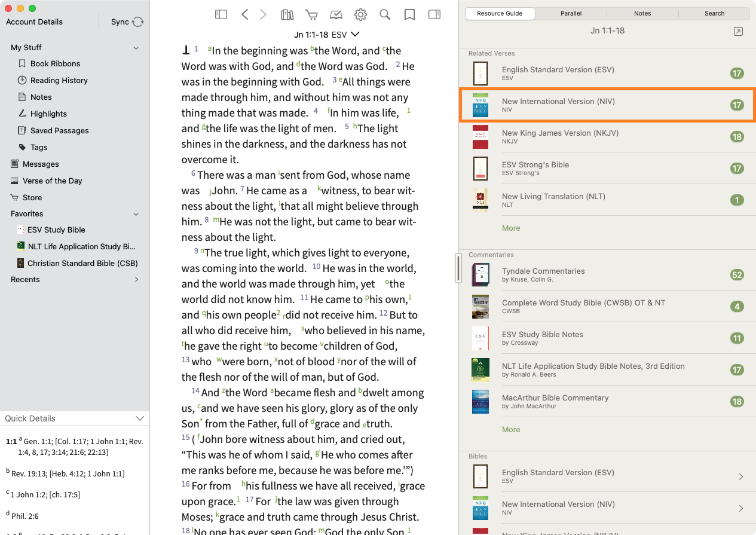This screenshot has width=756, height=535.
Task: Open New King James Version related verses
Action: tap(607, 137)
